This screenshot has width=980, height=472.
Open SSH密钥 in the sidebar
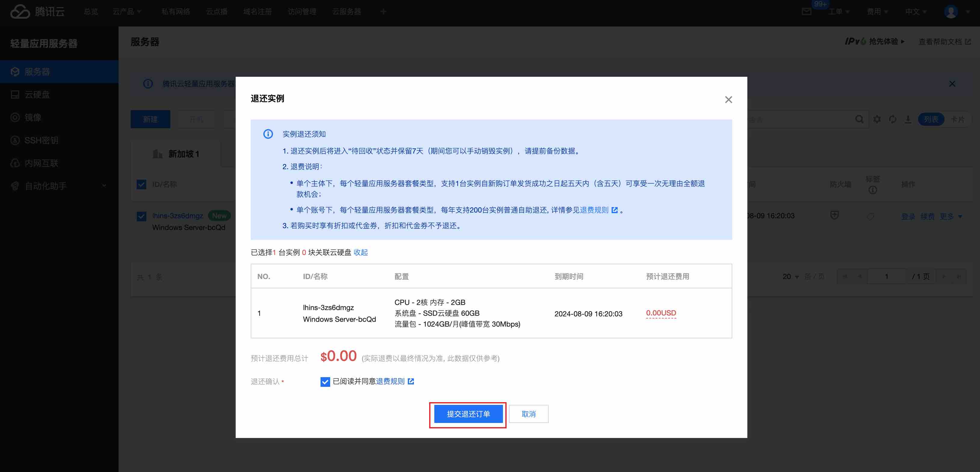[59, 140]
